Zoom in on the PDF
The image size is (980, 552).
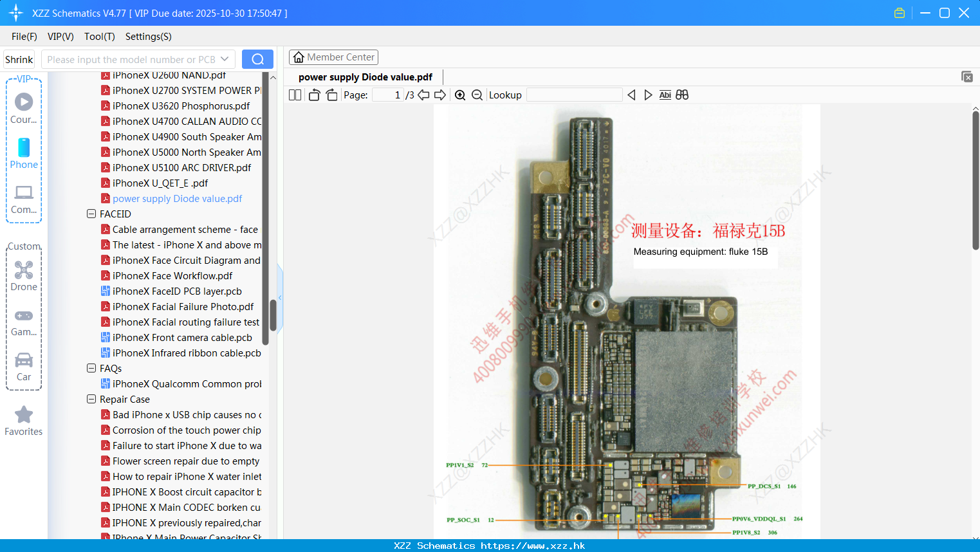tap(460, 95)
